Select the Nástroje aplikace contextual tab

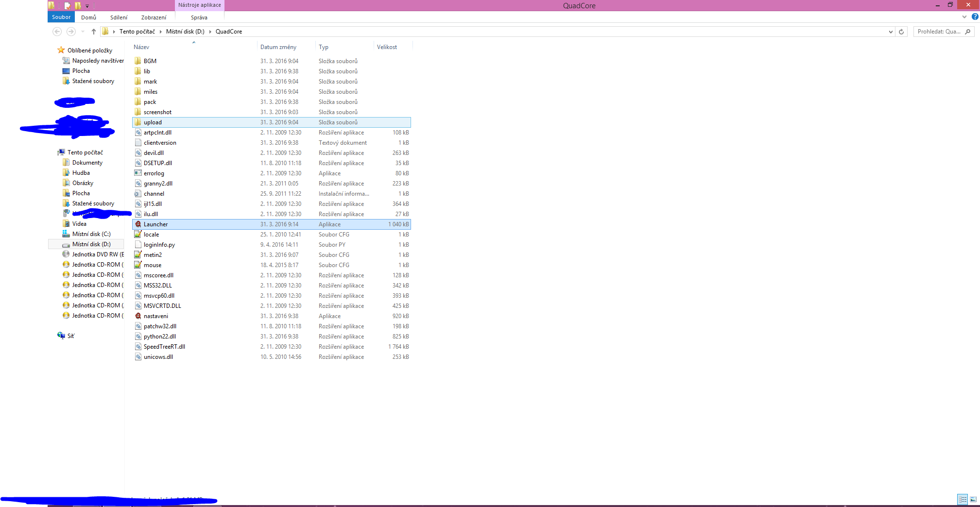(x=200, y=5)
